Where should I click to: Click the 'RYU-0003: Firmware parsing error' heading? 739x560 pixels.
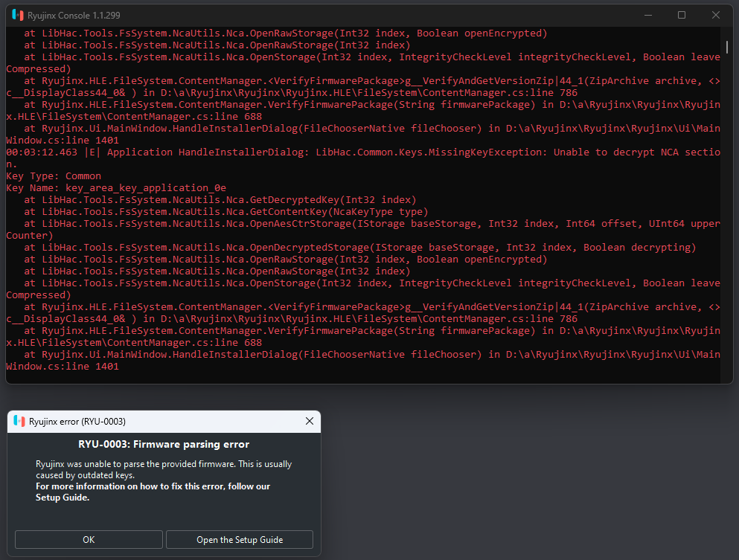[x=164, y=444]
